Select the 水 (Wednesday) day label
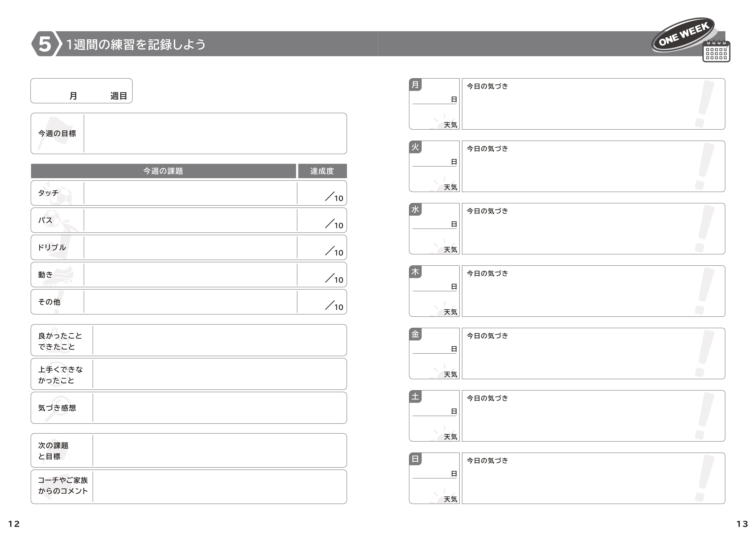 415,209
